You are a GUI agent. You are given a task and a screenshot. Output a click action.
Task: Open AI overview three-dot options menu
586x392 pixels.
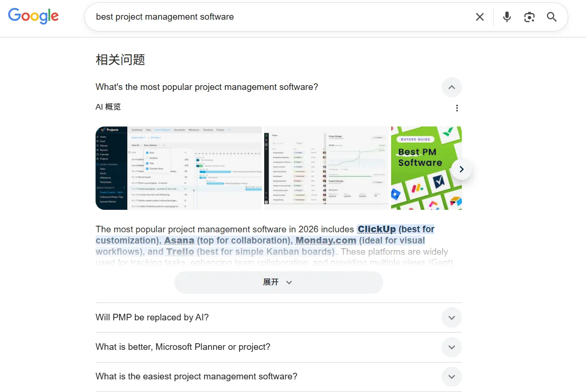coord(457,108)
